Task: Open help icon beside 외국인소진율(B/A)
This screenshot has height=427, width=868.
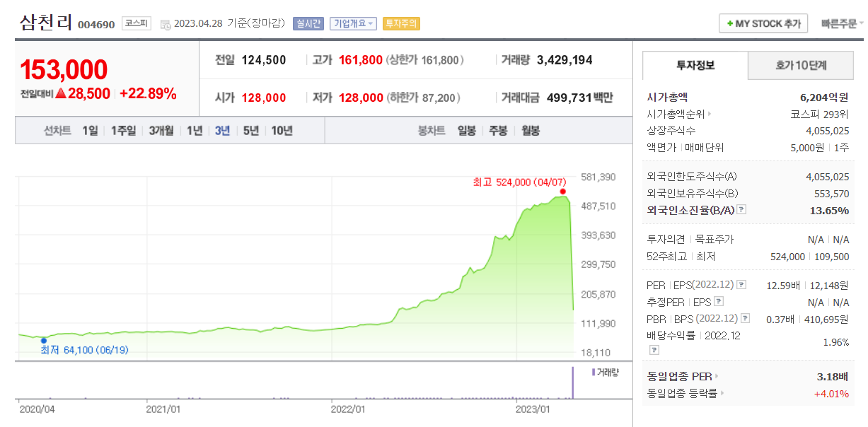Action: (741, 210)
